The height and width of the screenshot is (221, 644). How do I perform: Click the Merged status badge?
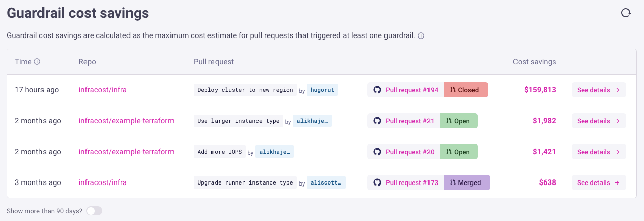(467, 182)
